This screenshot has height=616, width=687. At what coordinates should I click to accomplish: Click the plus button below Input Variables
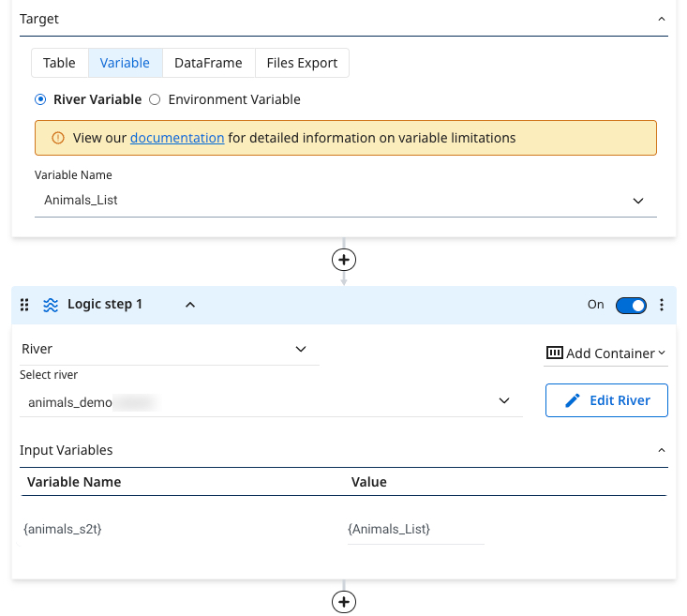[x=344, y=602]
